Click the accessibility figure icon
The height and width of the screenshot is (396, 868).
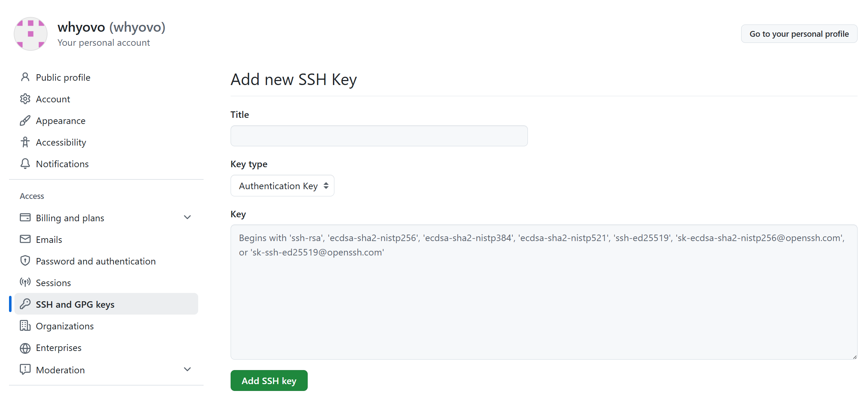pos(25,142)
